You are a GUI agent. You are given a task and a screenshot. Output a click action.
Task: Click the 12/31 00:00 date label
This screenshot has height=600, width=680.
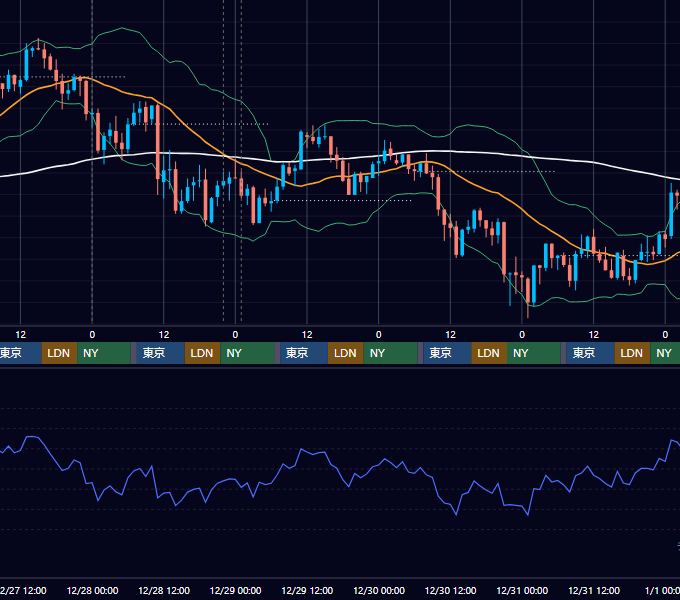point(522,590)
